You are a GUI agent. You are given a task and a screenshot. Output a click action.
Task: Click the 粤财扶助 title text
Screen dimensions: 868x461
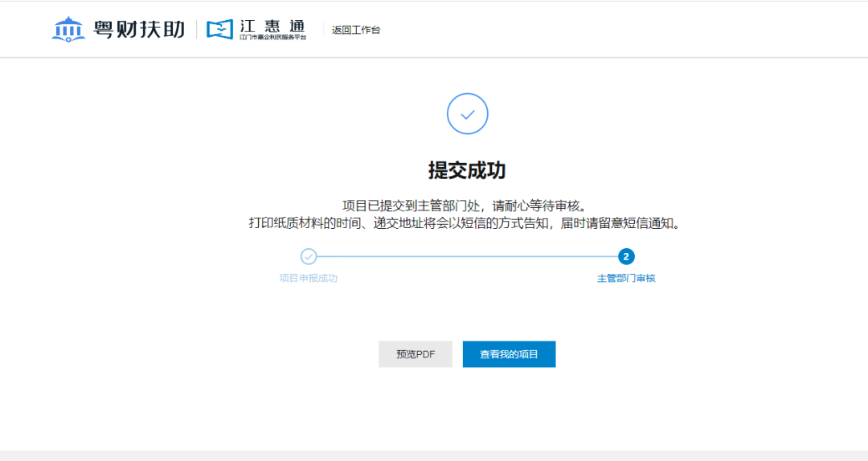tap(139, 30)
